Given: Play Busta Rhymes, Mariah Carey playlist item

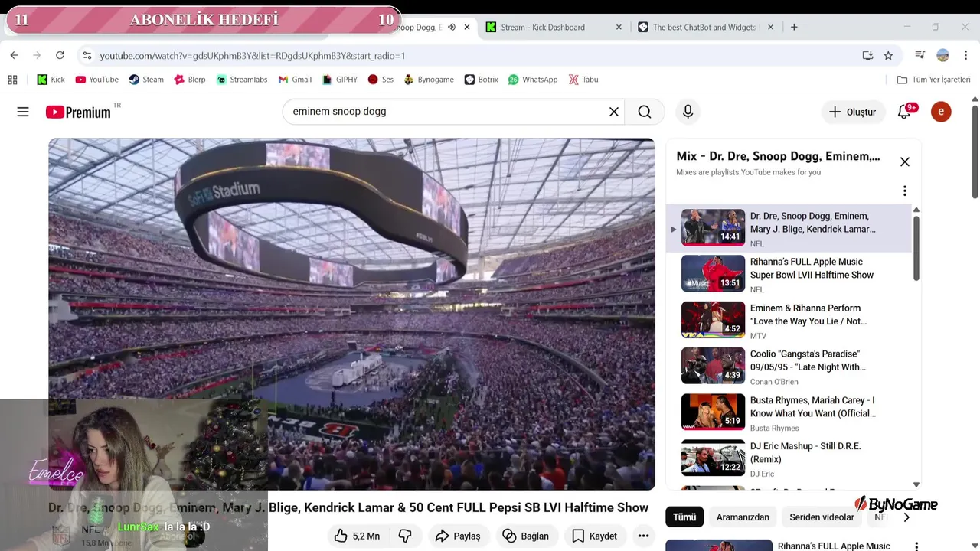Looking at the screenshot, I should [x=789, y=412].
